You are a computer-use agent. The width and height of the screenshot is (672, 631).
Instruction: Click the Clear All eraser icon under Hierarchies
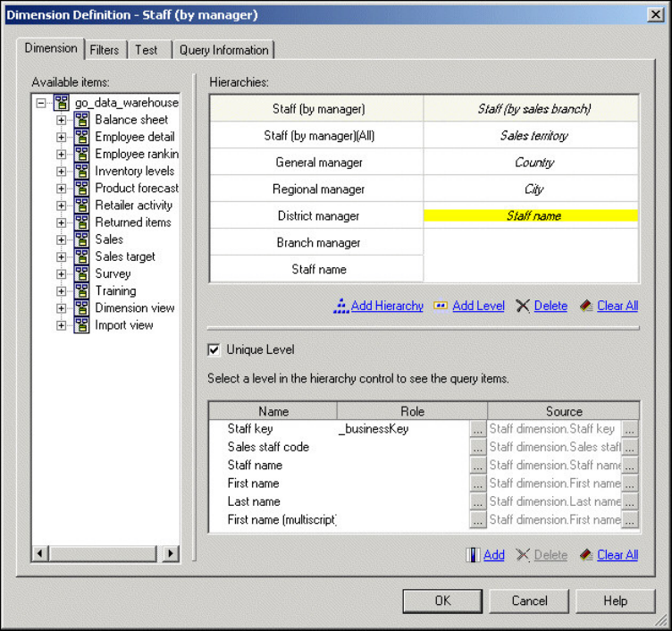(x=586, y=306)
